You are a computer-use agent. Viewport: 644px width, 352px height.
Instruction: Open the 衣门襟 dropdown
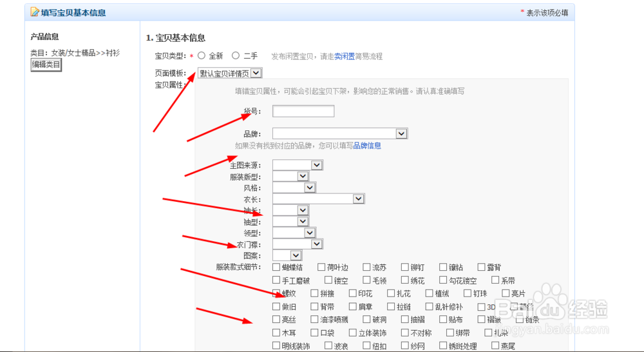click(x=298, y=244)
